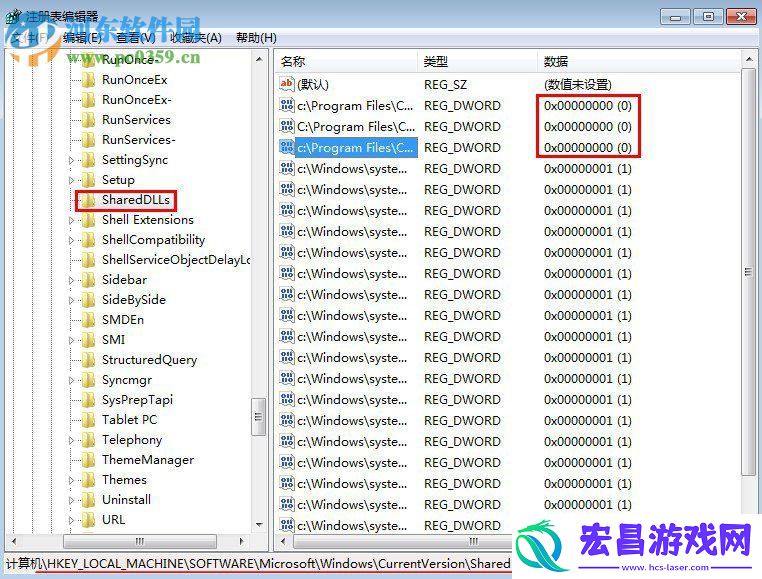Select the Themes folder icon
762x579 pixels.
(x=88, y=480)
